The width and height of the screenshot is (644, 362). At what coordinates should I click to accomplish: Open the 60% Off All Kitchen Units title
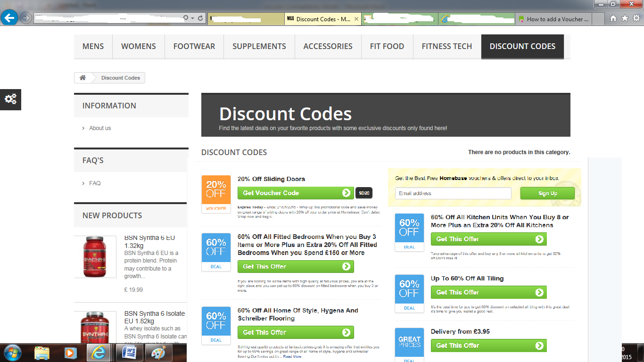(x=500, y=221)
